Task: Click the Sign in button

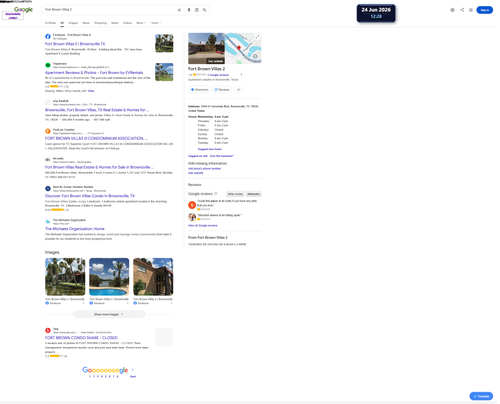Action: pos(484,10)
